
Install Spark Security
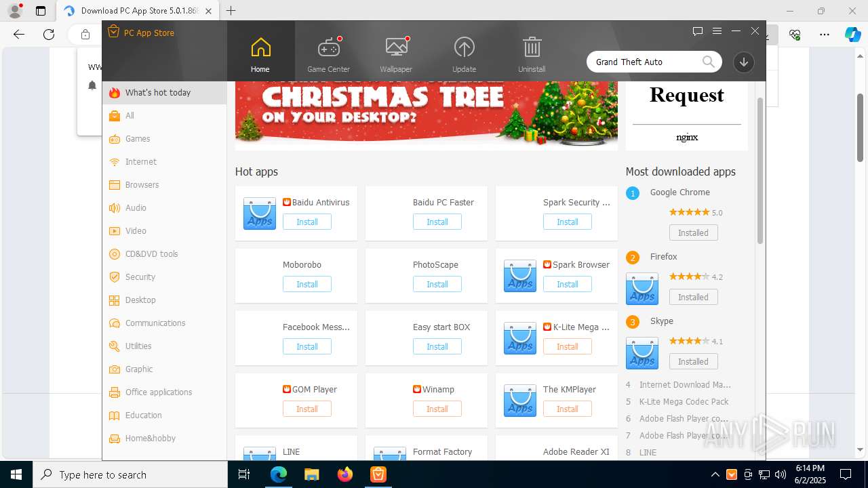568,222
